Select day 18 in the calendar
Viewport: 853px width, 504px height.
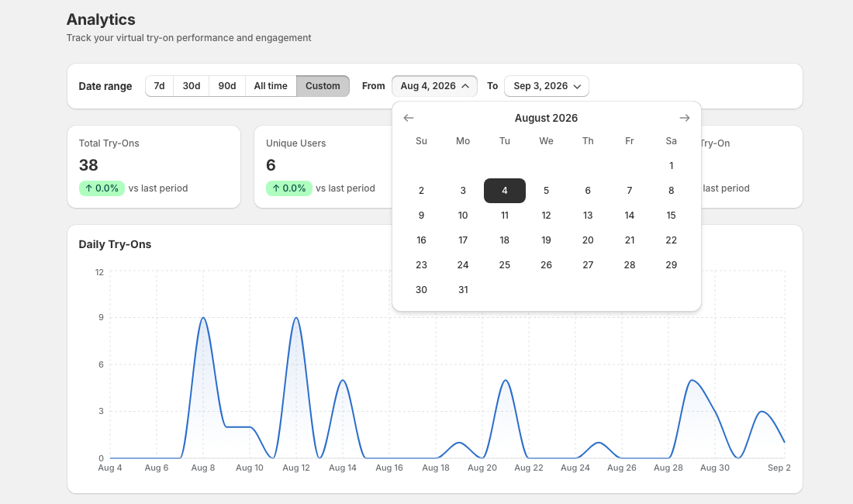coord(505,240)
